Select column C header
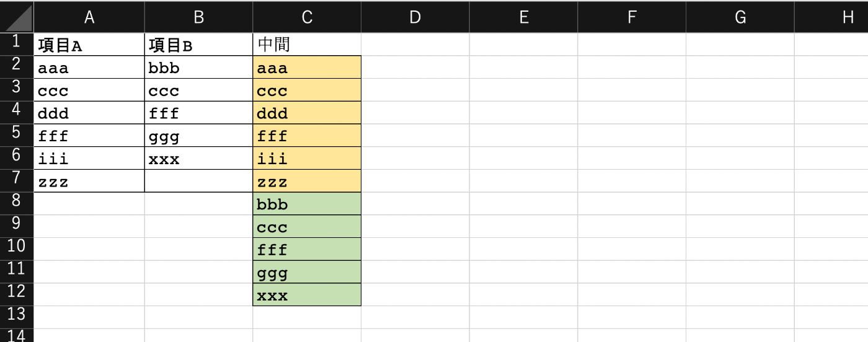 [x=307, y=17]
